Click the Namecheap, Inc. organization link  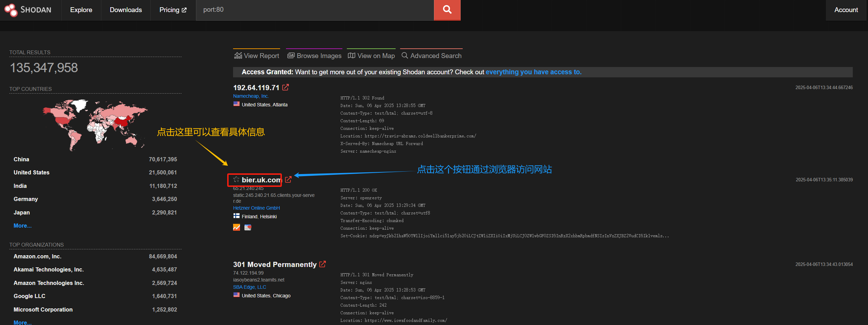tap(251, 96)
